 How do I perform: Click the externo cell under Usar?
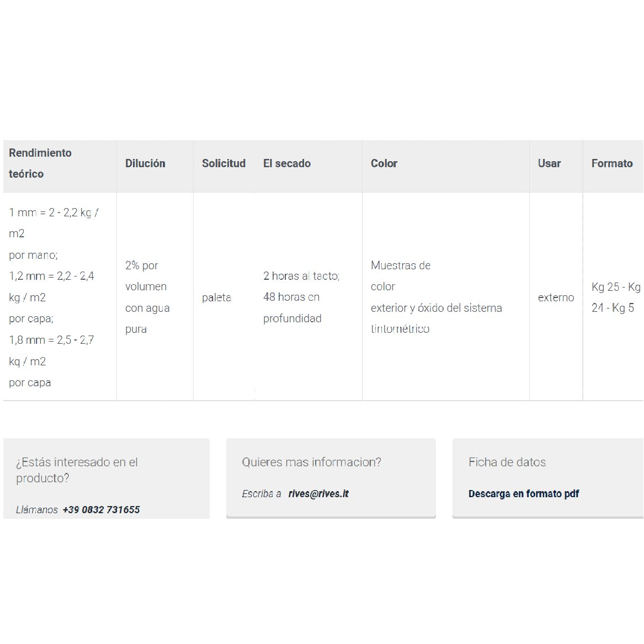click(x=556, y=297)
